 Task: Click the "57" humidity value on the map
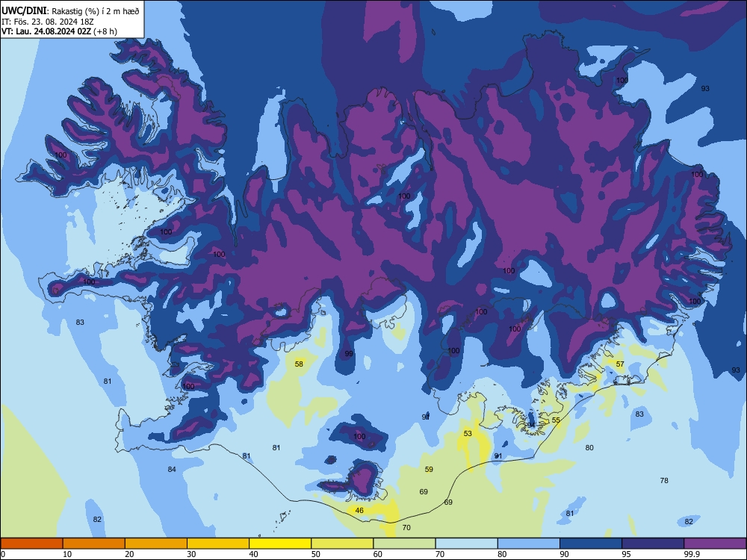pos(620,364)
